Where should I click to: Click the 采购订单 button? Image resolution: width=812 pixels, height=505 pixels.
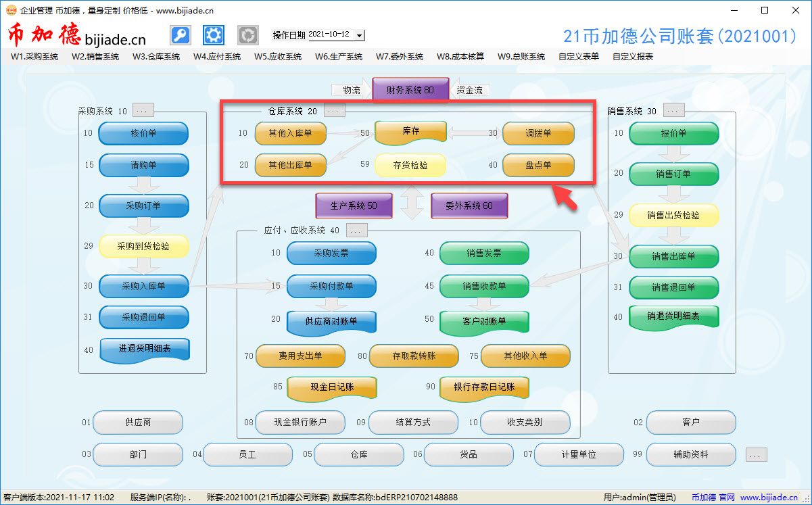point(143,206)
